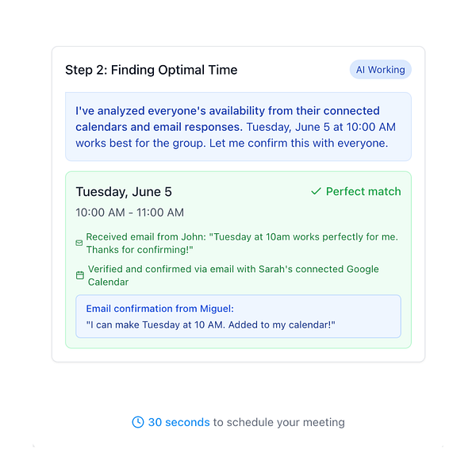This screenshot has height=476, width=476.
Task: Click the Perfect match label
Action: [363, 191]
